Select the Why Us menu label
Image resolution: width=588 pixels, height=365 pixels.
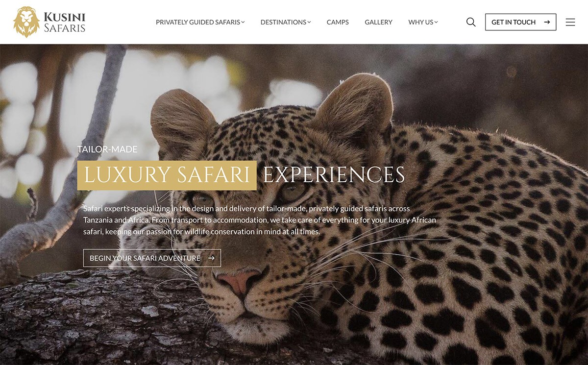[x=421, y=22]
